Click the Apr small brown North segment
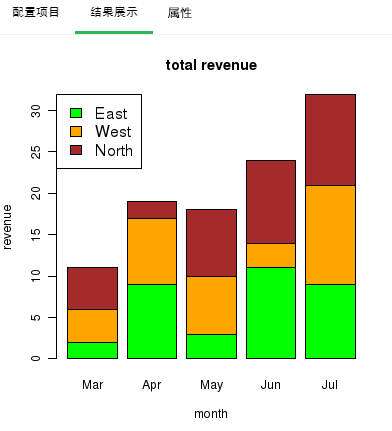The height and width of the screenshot is (431, 392). (152, 210)
